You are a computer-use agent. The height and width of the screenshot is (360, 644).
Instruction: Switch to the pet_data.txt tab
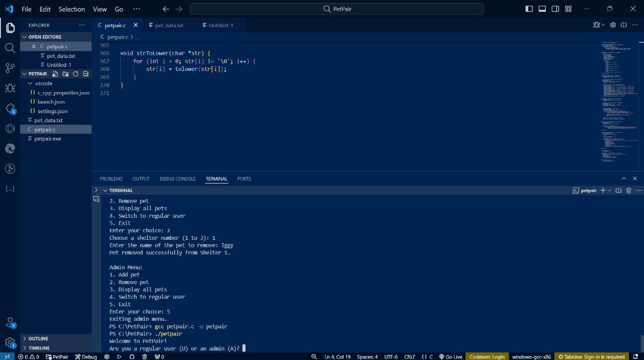169,25
